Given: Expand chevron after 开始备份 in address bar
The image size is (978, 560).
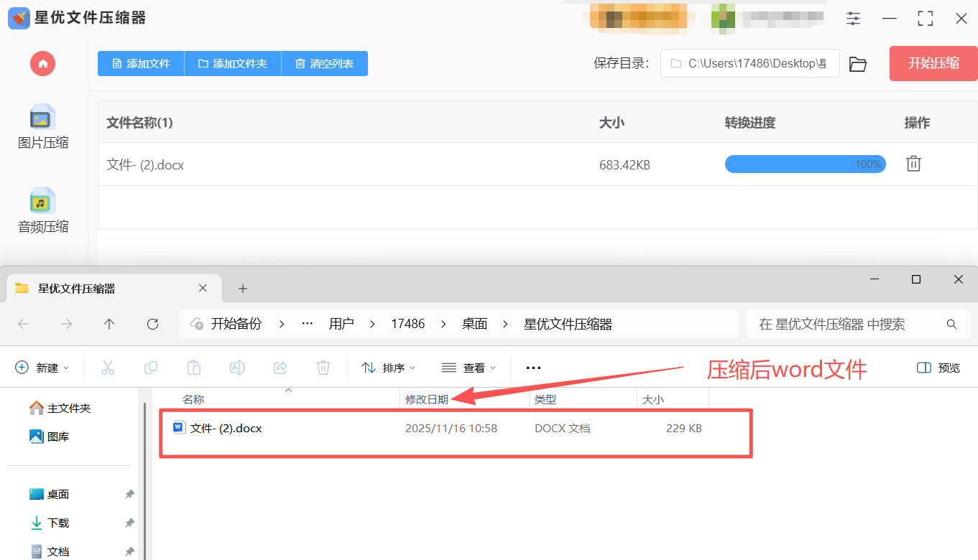Looking at the screenshot, I should [x=281, y=325].
